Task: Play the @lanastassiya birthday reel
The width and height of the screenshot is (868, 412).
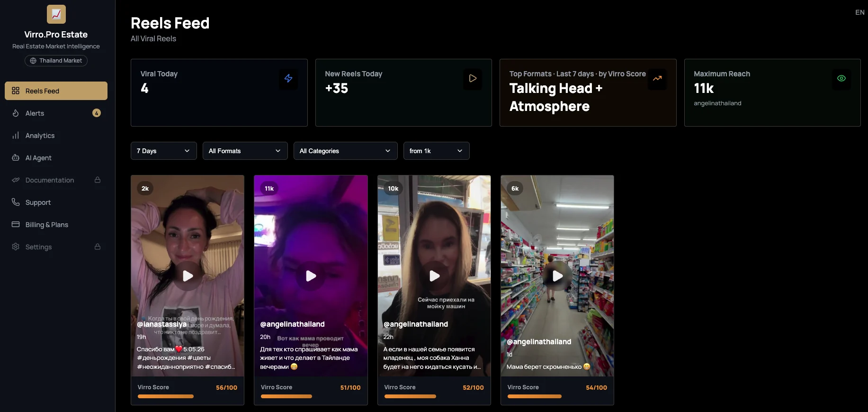Action: (x=188, y=276)
